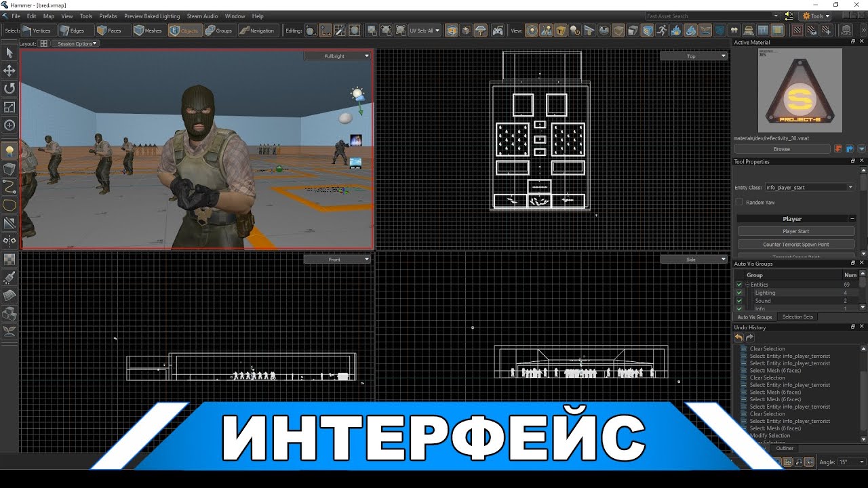
Task: Select the Translate move tool in left toolbar
Action: (9, 70)
